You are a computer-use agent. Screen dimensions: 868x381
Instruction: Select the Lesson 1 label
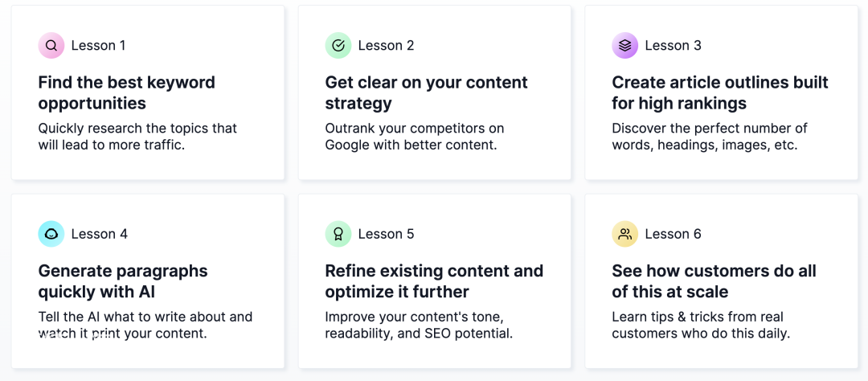[x=99, y=45]
